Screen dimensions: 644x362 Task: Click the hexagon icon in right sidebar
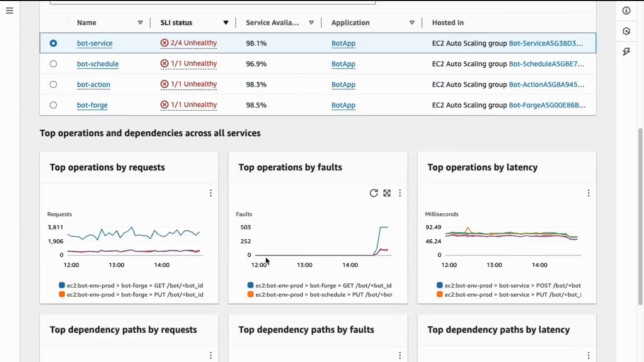point(626,31)
